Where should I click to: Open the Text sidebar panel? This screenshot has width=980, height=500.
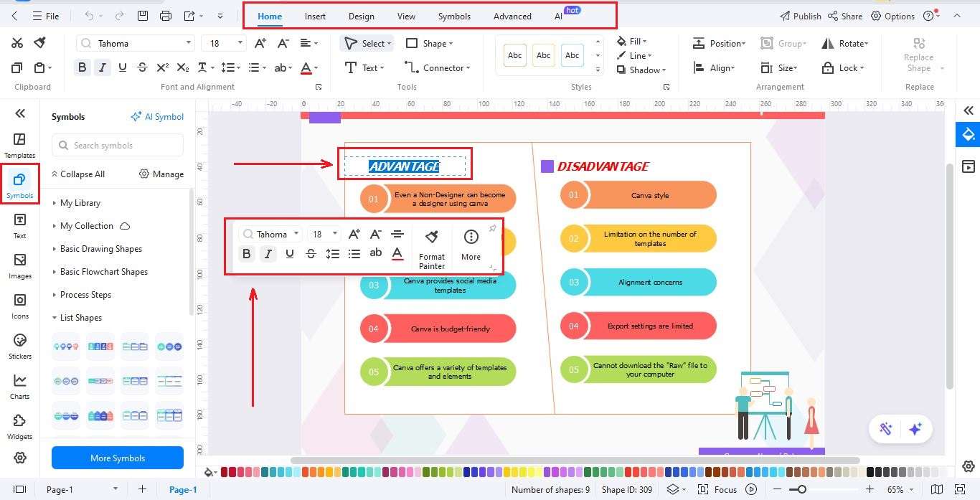19,225
